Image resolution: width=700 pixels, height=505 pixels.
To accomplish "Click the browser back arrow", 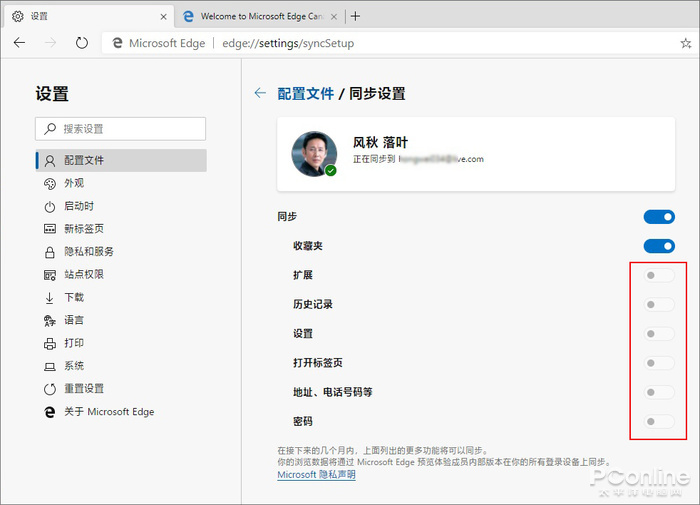I will point(20,43).
